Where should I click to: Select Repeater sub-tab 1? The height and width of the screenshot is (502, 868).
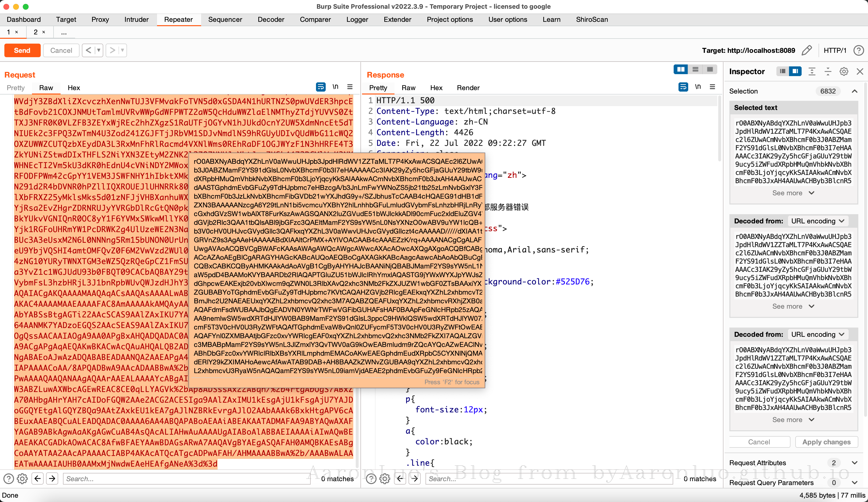8,32
